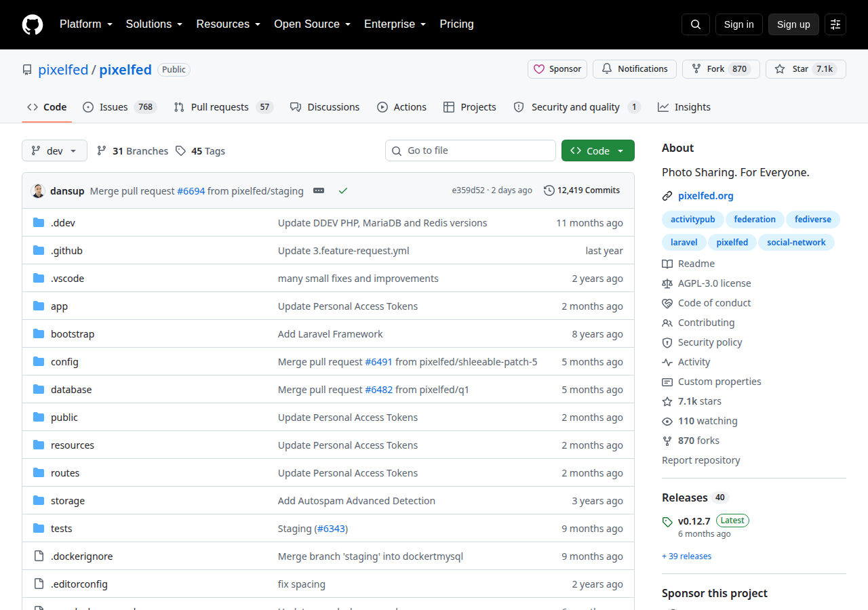Open the 12,419 Commits history
This screenshot has width=868, height=610.
coord(582,190)
